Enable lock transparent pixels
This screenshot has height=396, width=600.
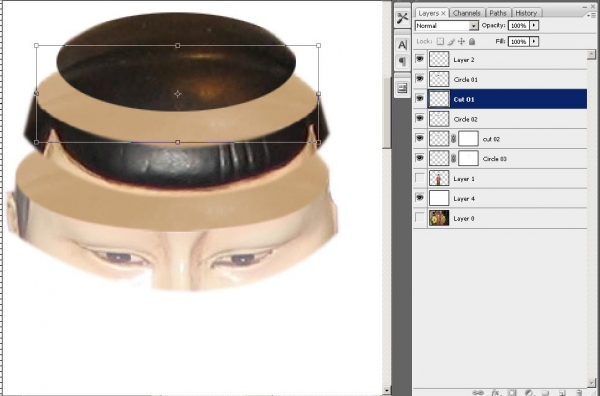440,41
